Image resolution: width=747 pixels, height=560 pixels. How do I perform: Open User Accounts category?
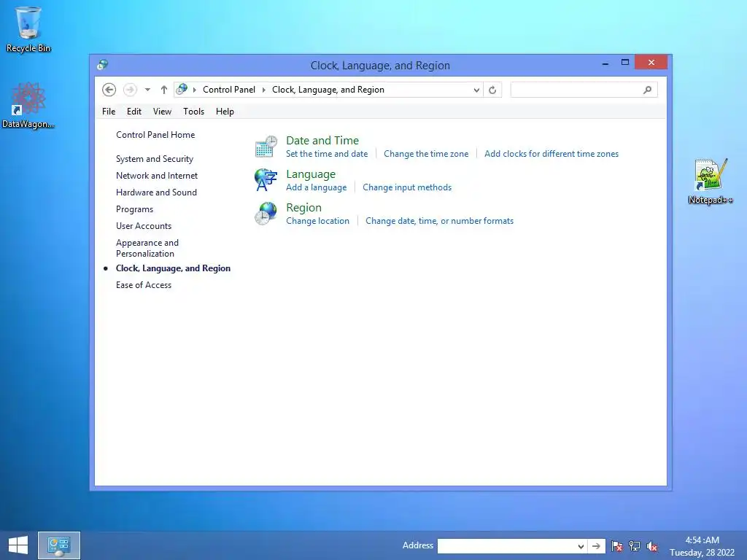(144, 226)
